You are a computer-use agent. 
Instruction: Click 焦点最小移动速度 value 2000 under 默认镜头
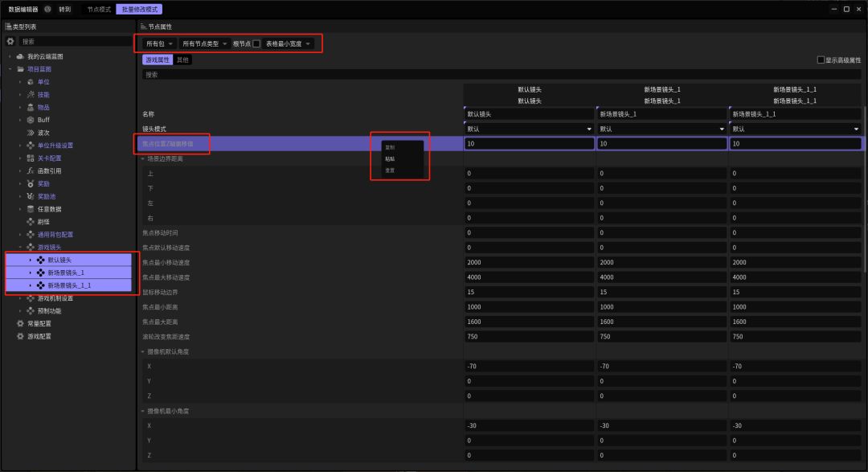pyautogui.click(x=529, y=263)
